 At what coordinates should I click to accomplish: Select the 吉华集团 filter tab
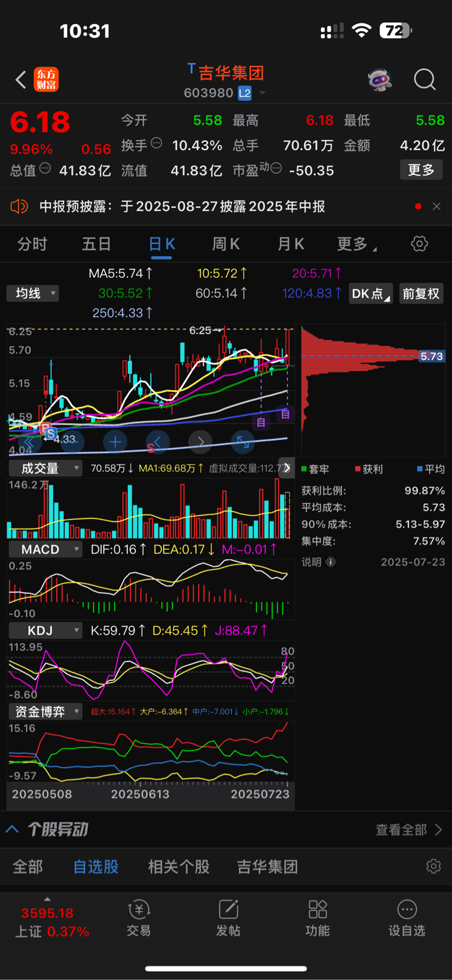tap(267, 867)
